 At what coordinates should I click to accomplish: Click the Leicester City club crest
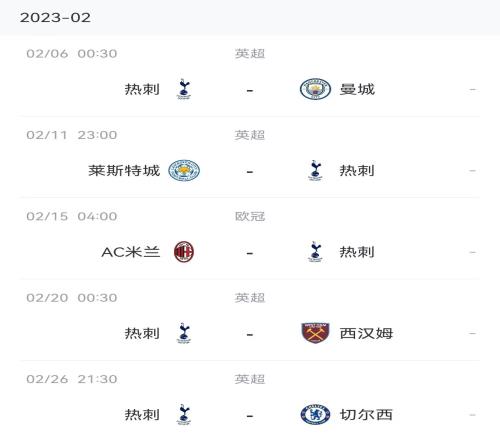click(x=184, y=170)
